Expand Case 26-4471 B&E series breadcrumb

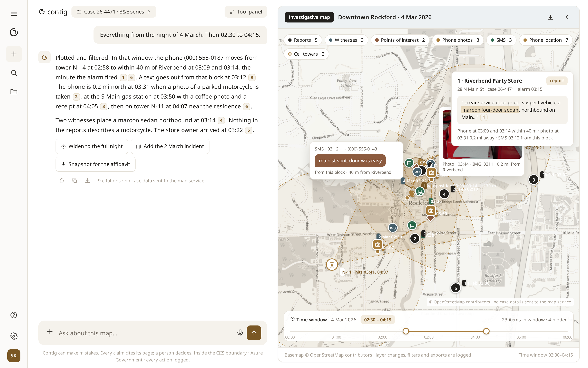[x=114, y=12]
